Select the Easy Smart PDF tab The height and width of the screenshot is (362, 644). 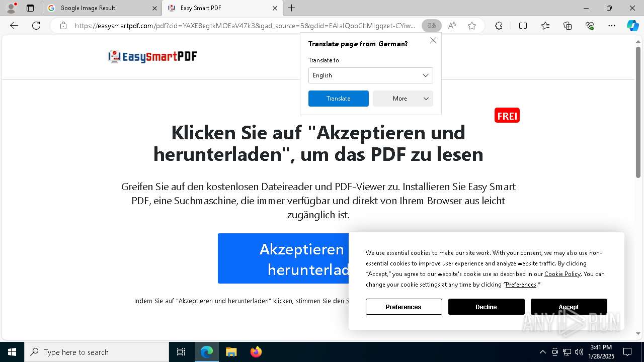[222, 8]
